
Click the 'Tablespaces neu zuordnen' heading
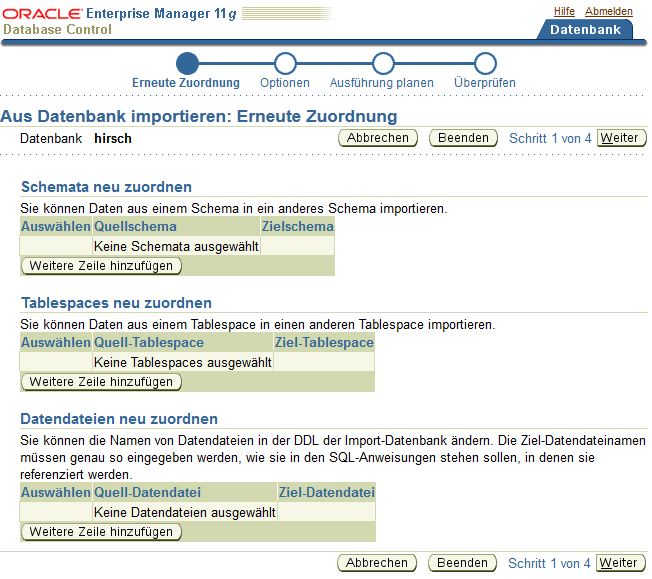tap(116, 303)
